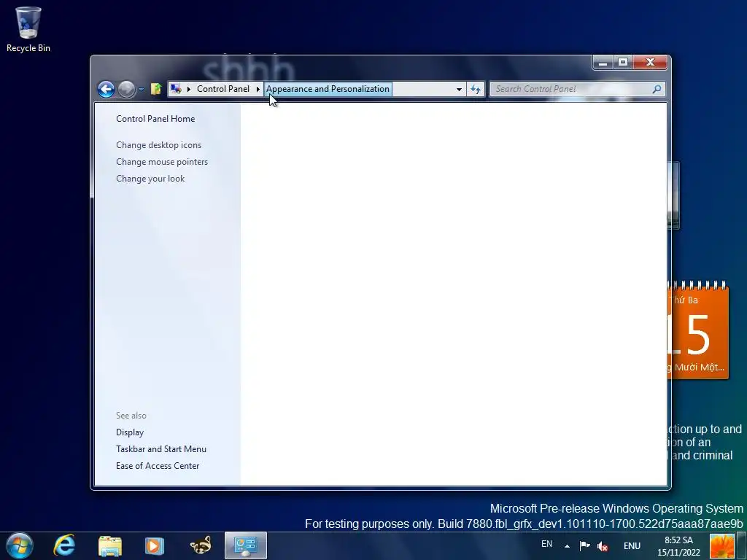The width and height of the screenshot is (747, 560).
Task: Open the address bar history dropdown
Action: click(x=459, y=89)
